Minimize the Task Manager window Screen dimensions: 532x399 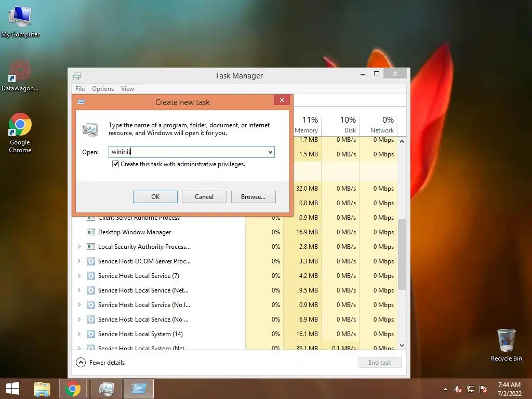pos(362,74)
